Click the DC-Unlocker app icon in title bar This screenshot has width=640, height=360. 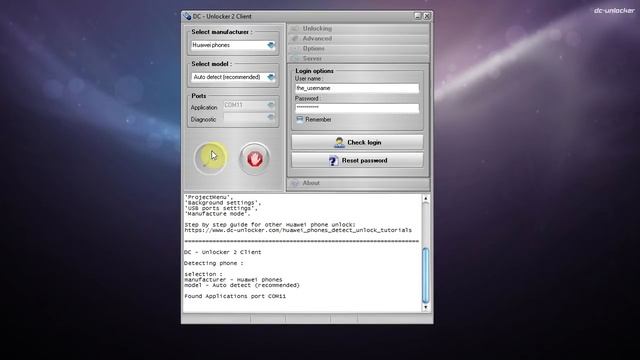tap(187, 16)
